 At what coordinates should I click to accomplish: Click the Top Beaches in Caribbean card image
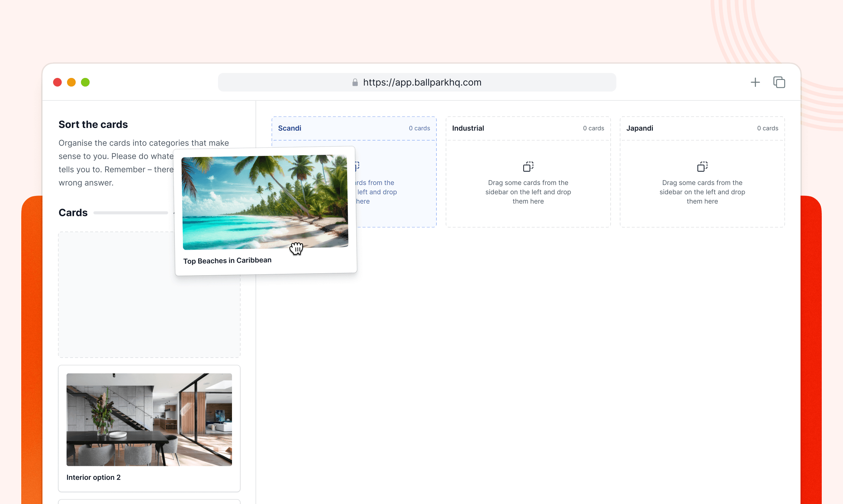(265, 202)
